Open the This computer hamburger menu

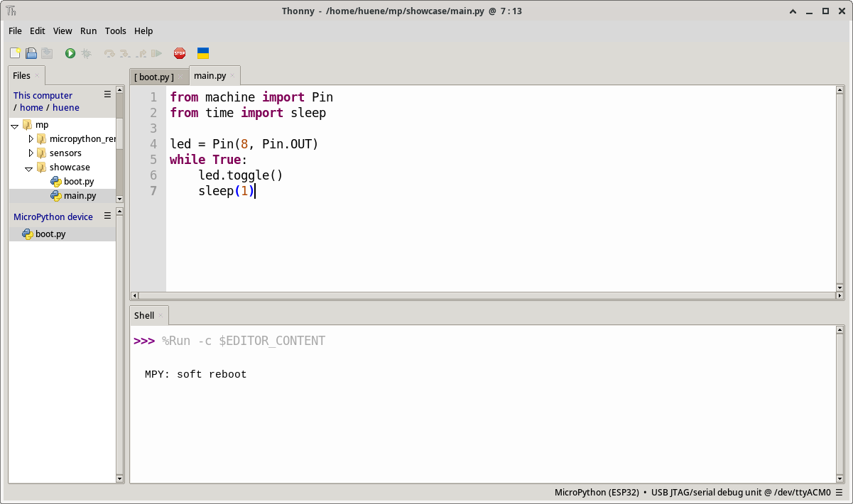(x=108, y=94)
